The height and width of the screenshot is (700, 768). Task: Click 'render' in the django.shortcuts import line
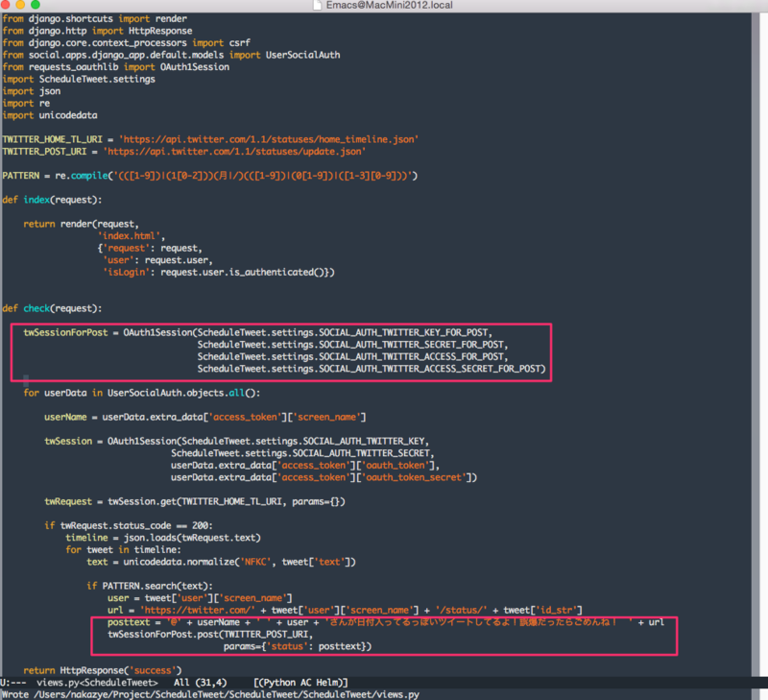click(x=171, y=18)
